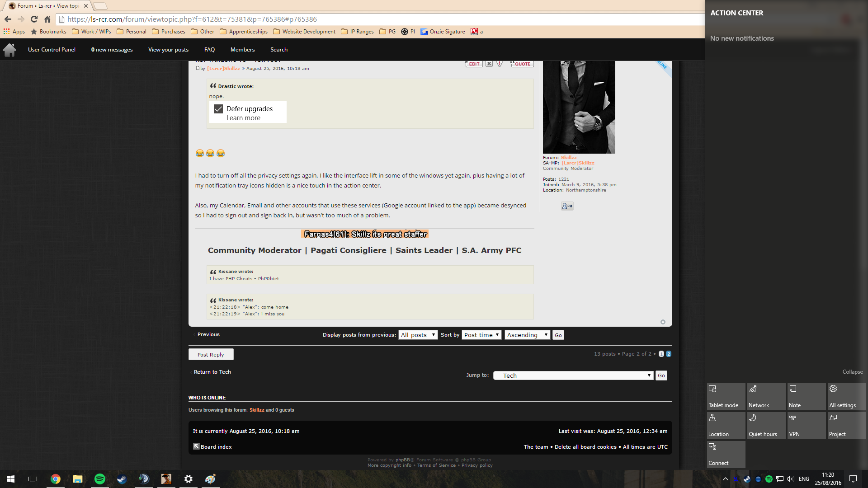The width and height of the screenshot is (868, 488).
Task: Toggle Quiet hours on
Action: 766,426
